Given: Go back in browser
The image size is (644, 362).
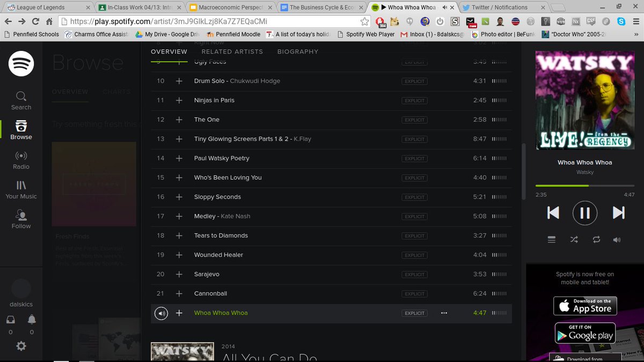Looking at the screenshot, I should 8,21.
